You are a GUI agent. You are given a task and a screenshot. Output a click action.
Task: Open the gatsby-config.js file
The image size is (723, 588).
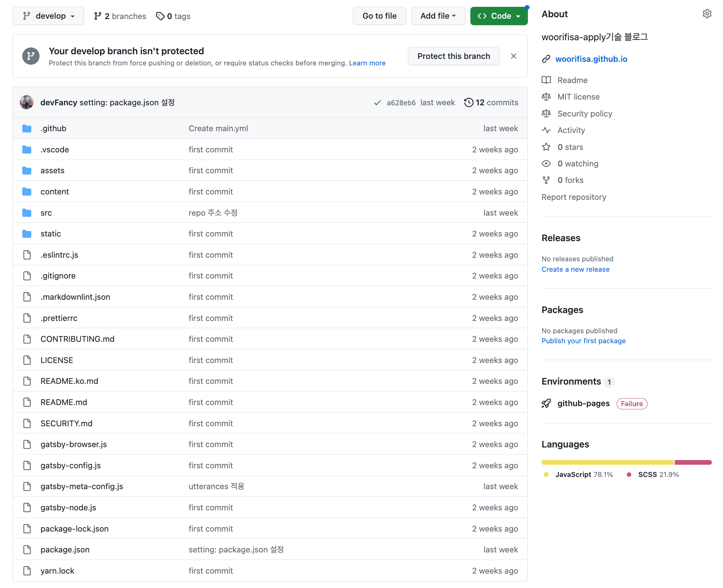click(x=70, y=465)
